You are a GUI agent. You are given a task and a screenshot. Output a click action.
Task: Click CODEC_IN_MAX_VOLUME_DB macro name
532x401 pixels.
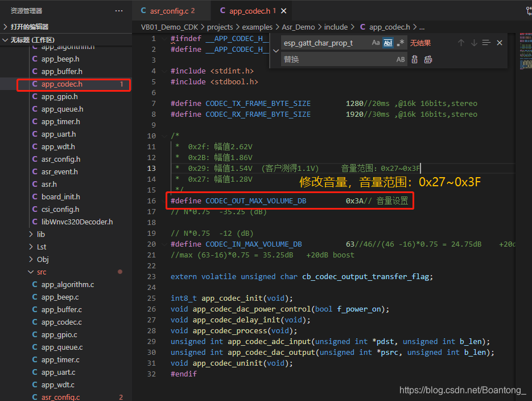coord(253,244)
